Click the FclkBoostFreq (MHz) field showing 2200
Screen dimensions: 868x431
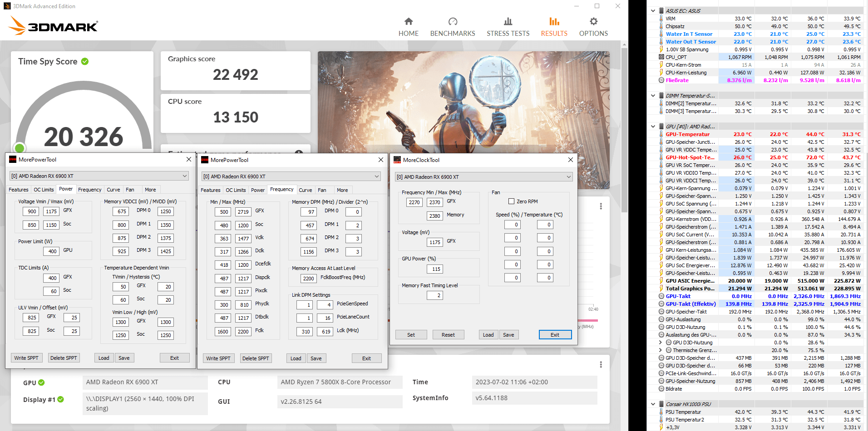308,279
